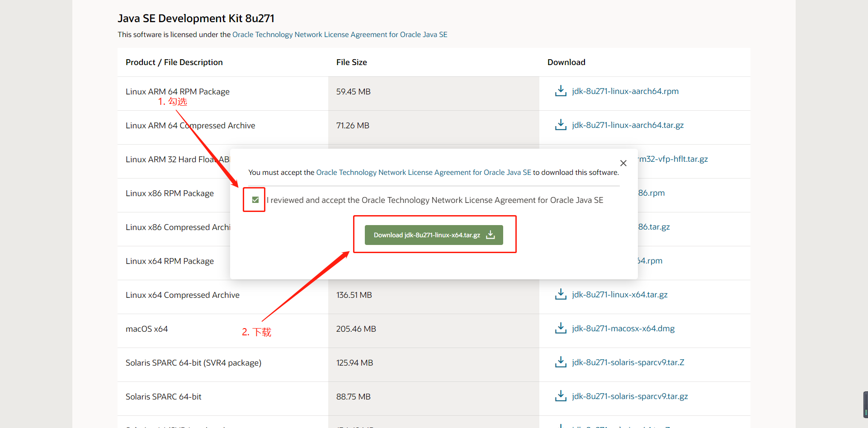The height and width of the screenshot is (428, 868).
Task: Click the 'macOS x64' cell
Action: [147, 329]
